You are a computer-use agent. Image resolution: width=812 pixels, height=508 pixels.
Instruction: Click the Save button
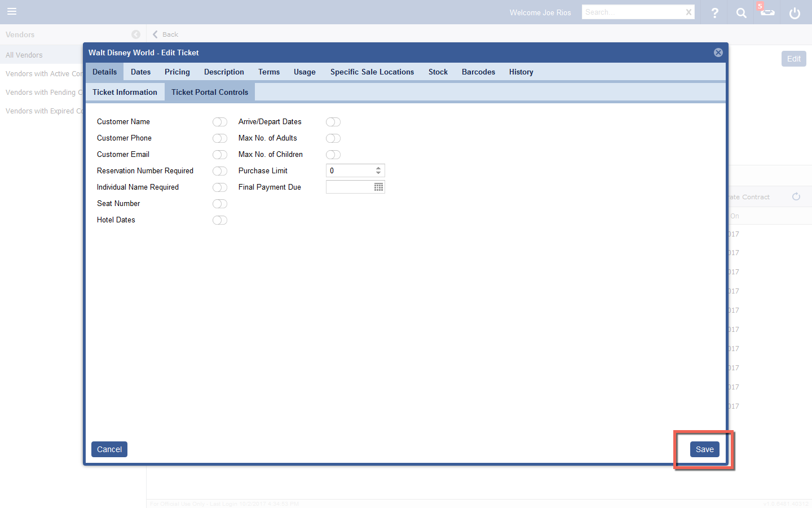point(704,449)
